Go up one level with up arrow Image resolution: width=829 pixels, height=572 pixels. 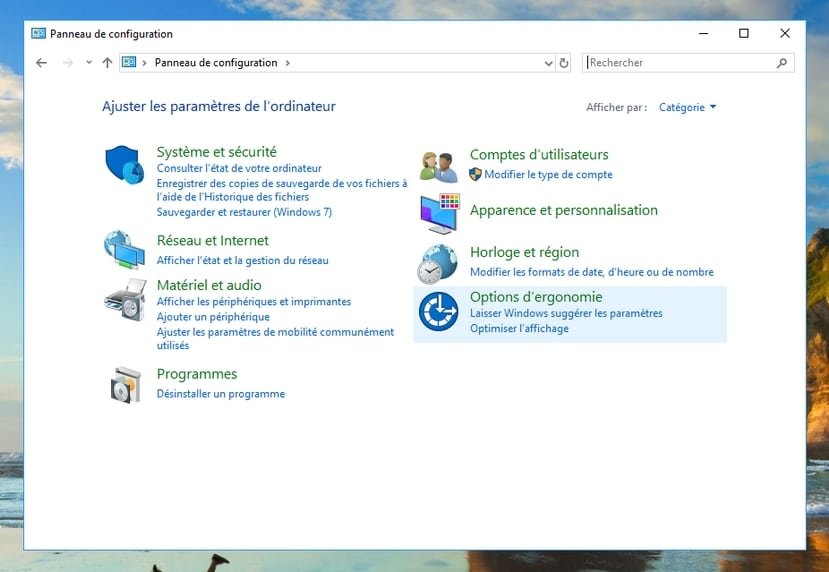(x=107, y=63)
